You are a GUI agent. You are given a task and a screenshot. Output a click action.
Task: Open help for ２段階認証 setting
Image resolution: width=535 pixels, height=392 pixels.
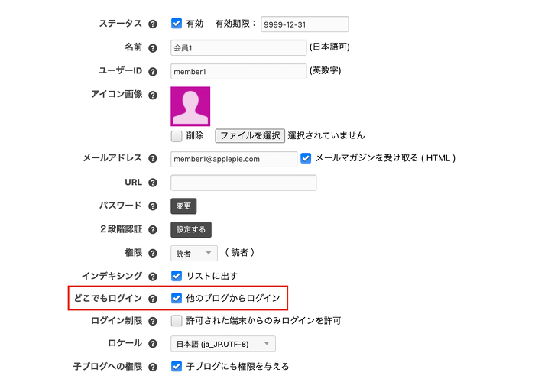click(x=153, y=229)
